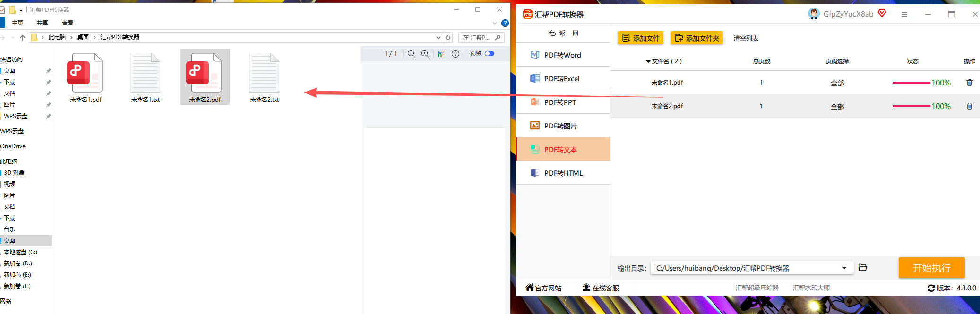Open the colorful layout grid icon in preview toolbar
Screen dimensions: 980x314
[x=442, y=54]
